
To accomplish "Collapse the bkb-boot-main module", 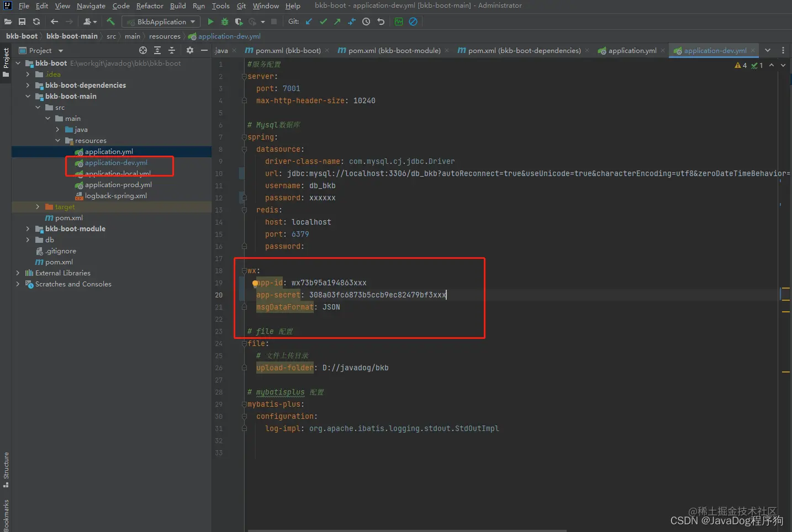I will click(x=28, y=96).
